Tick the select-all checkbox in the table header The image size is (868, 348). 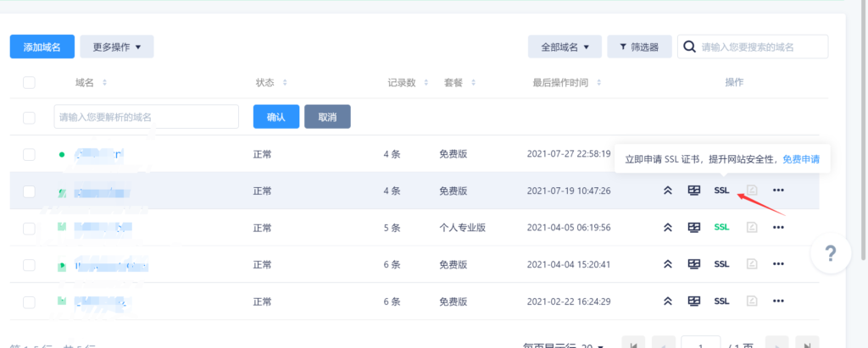[29, 83]
